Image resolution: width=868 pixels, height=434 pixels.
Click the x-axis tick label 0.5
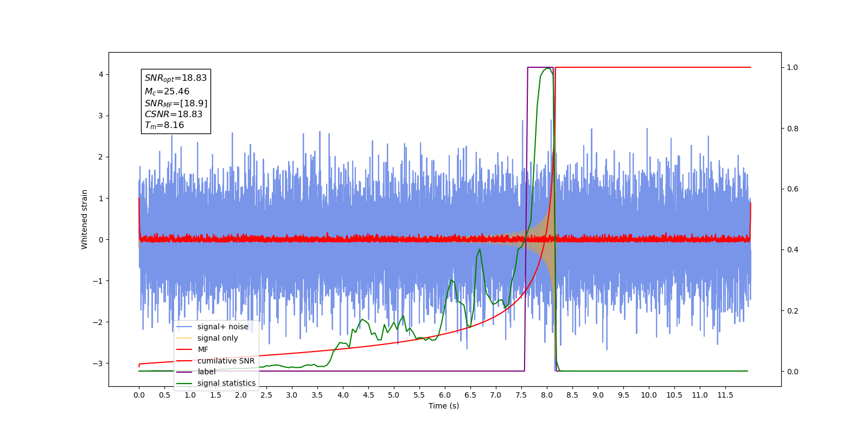point(164,395)
